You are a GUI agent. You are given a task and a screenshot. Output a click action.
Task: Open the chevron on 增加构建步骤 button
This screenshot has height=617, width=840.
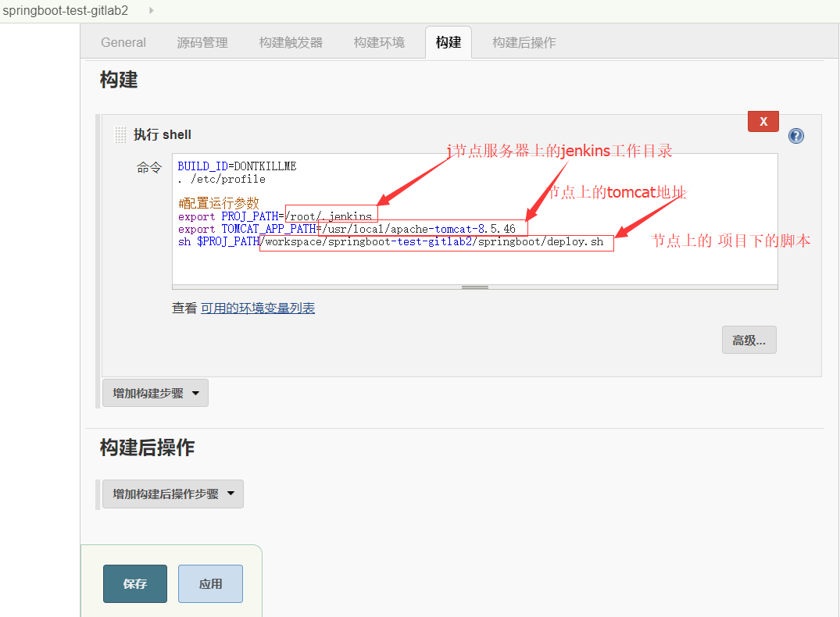(x=197, y=393)
